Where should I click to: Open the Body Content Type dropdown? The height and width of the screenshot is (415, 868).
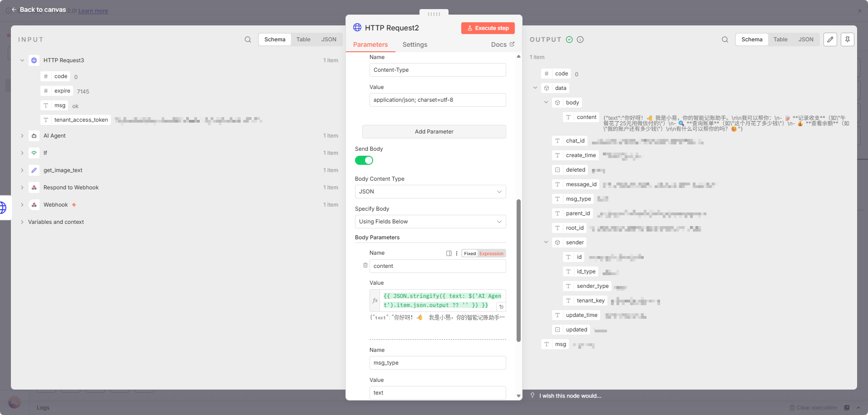pos(430,192)
